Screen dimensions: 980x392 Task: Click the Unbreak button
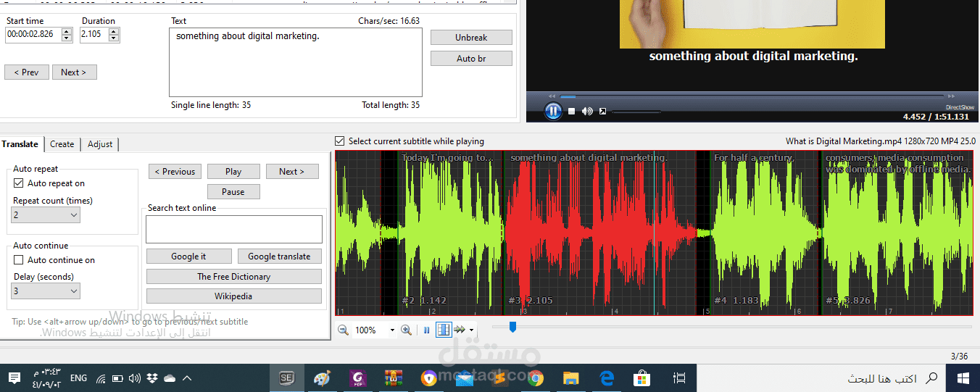471,37
